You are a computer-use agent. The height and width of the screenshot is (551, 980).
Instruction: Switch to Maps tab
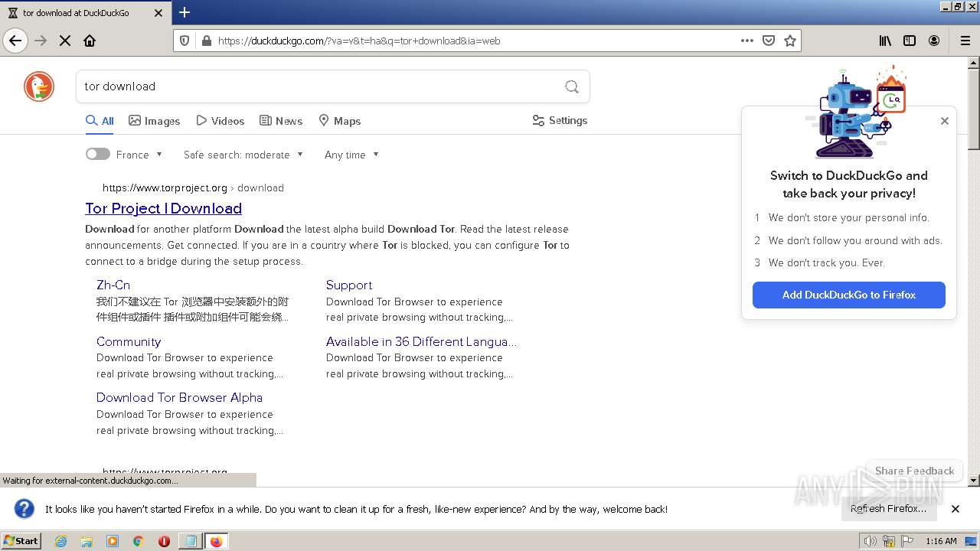tap(339, 121)
